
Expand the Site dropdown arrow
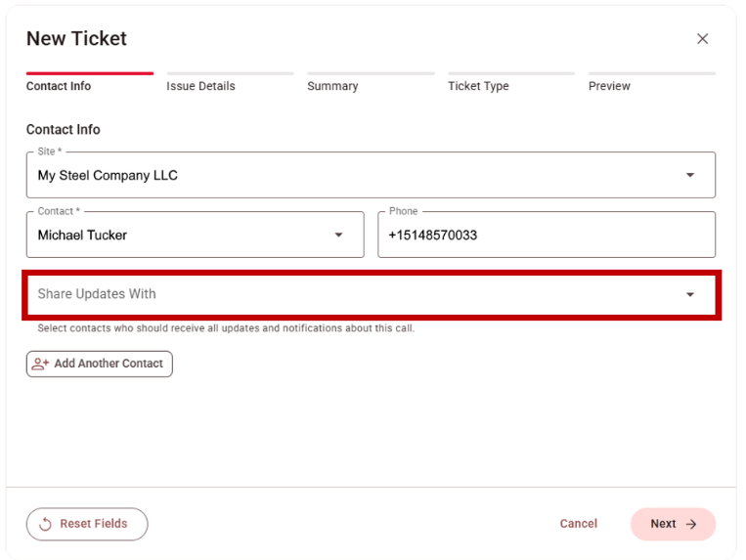coord(690,176)
